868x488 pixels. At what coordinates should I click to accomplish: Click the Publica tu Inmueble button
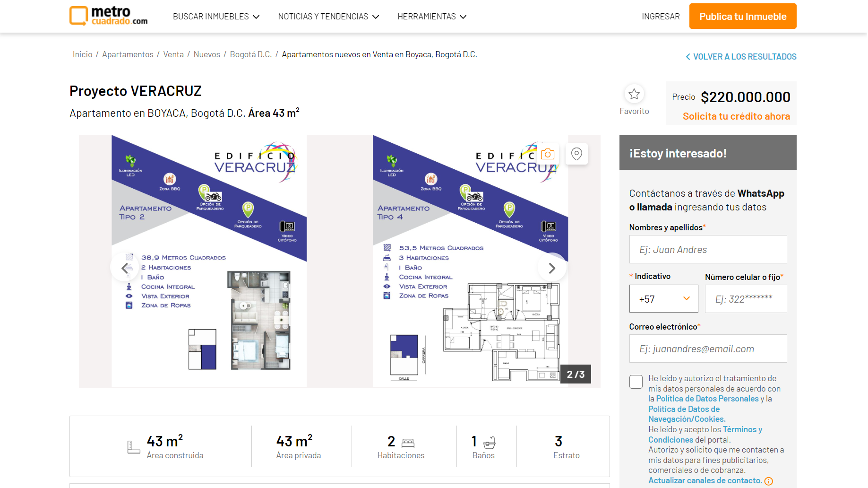click(x=743, y=16)
